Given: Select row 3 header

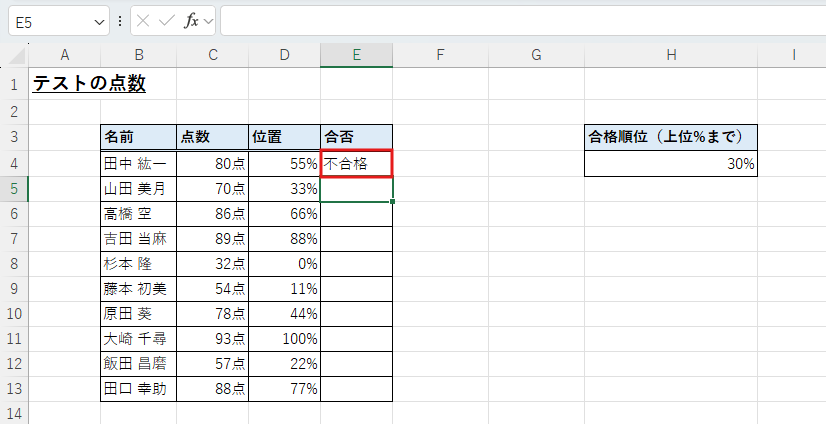Looking at the screenshot, I should pyautogui.click(x=14, y=137).
